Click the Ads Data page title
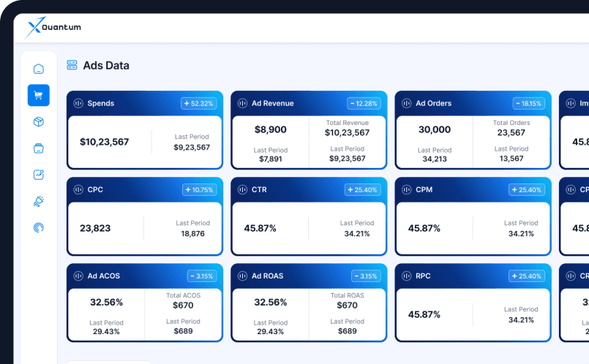 point(106,65)
